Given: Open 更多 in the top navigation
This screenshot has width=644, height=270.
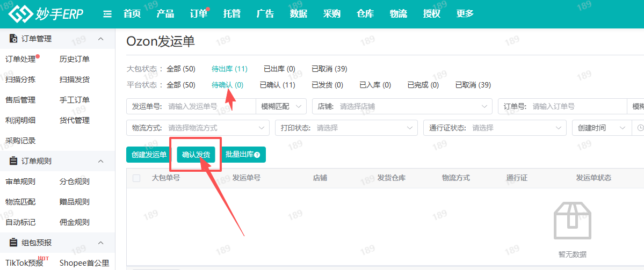Looking at the screenshot, I should pyautogui.click(x=465, y=13).
